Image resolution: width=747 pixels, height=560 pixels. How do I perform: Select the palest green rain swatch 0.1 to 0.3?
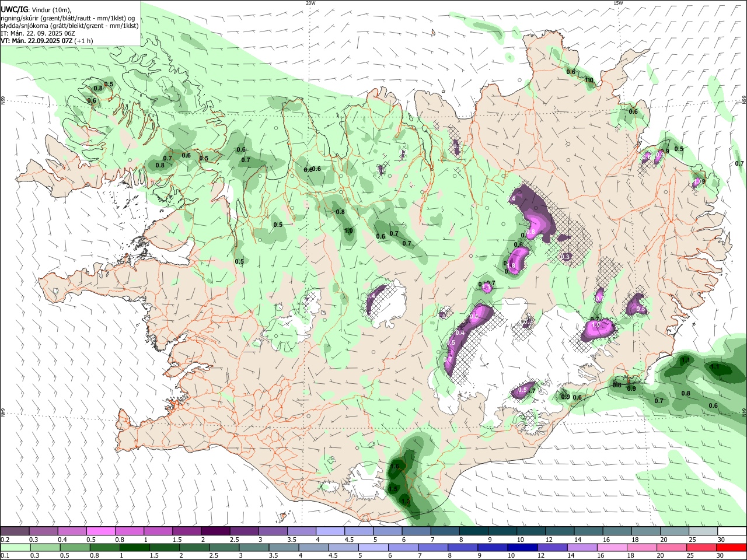(x=15, y=548)
